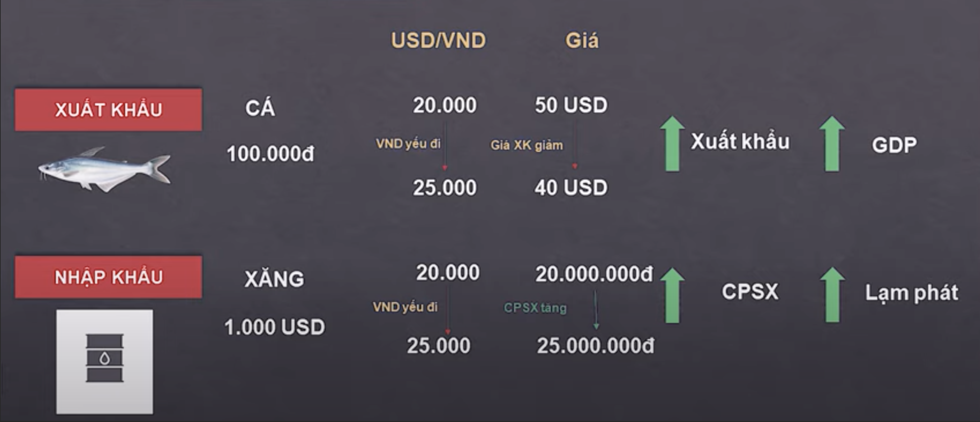Click the green arrow left of CPSX
The width and height of the screenshot is (980, 422).
click(x=672, y=295)
